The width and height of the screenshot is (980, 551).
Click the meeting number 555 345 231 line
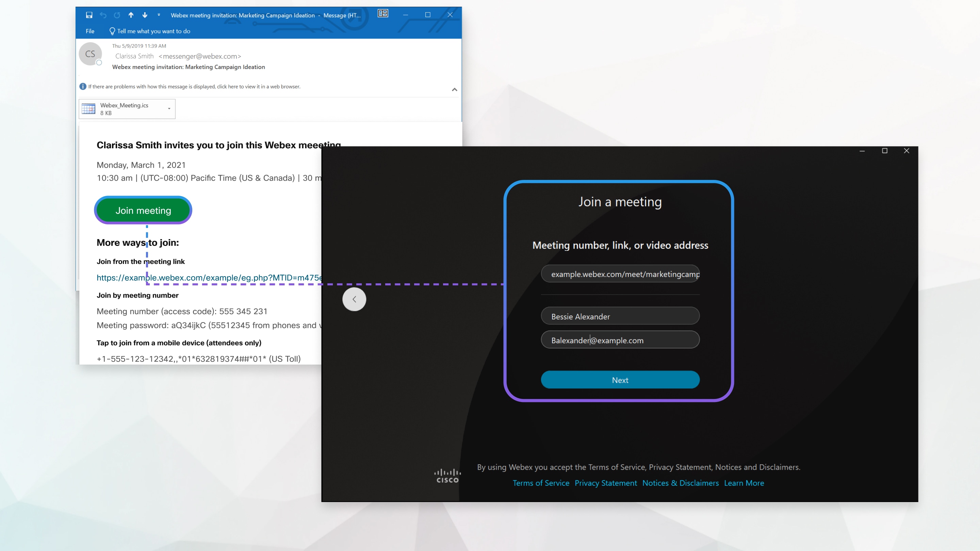click(182, 312)
